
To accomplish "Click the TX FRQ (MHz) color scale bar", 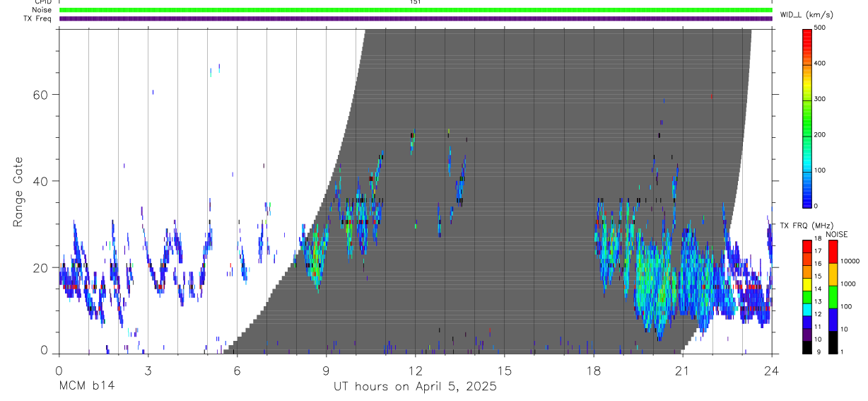I will click(x=807, y=296).
